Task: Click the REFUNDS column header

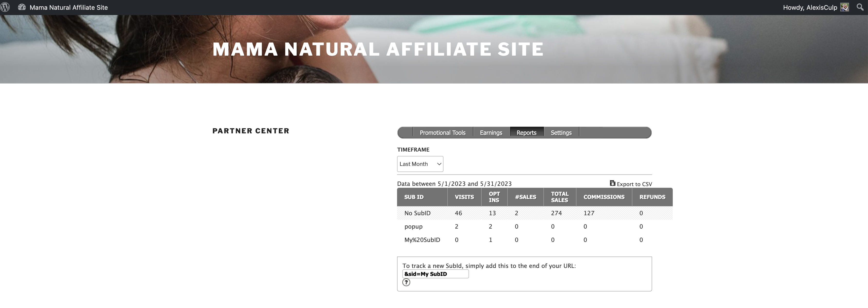Action: tap(652, 197)
